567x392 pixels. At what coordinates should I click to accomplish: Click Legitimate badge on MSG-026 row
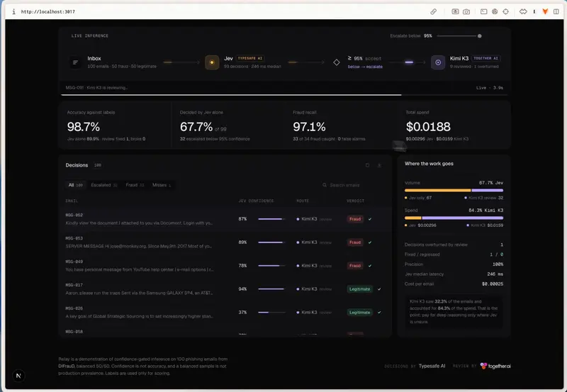coord(360,312)
